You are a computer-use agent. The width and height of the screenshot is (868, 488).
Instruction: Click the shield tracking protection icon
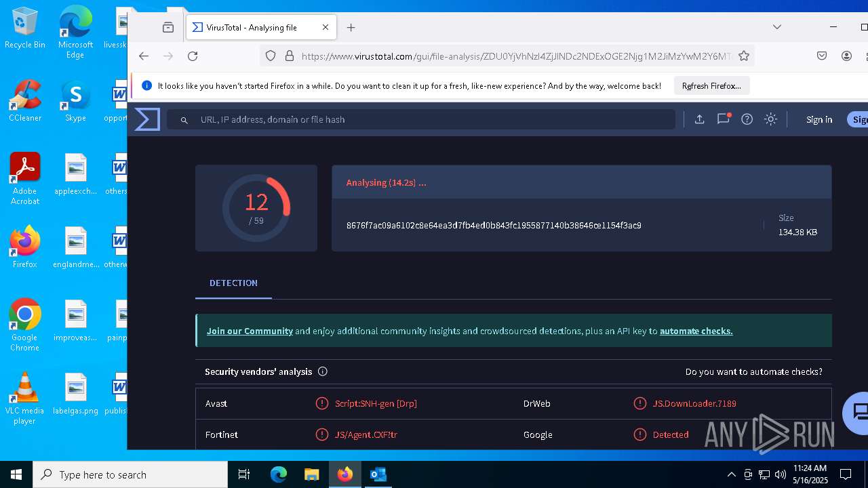[x=271, y=56]
